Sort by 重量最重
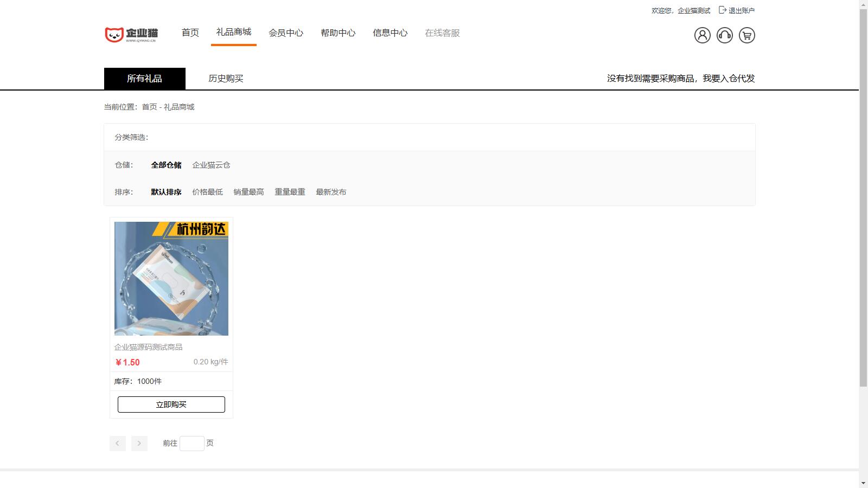 point(290,192)
